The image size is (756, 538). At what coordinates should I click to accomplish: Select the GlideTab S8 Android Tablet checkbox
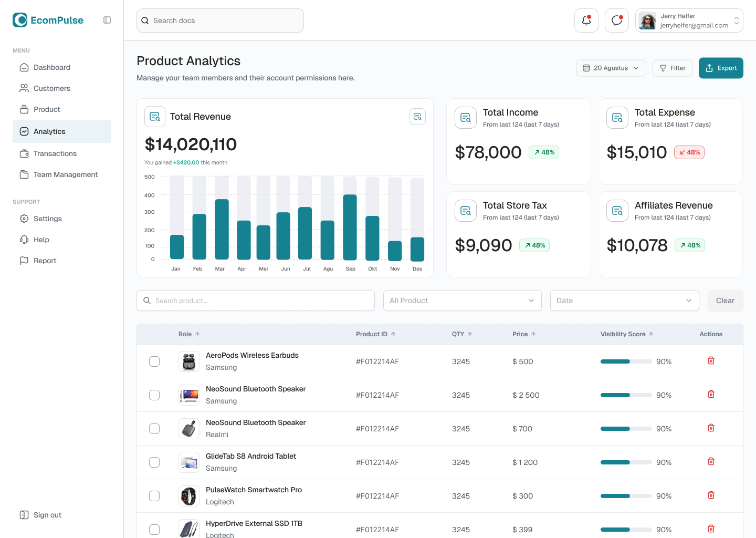pyautogui.click(x=154, y=462)
